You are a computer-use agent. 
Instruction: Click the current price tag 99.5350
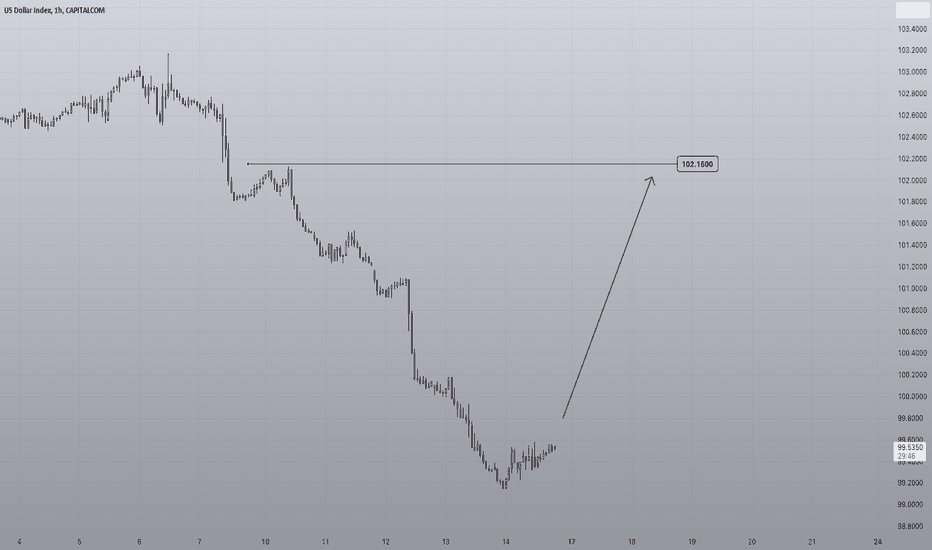pos(909,447)
